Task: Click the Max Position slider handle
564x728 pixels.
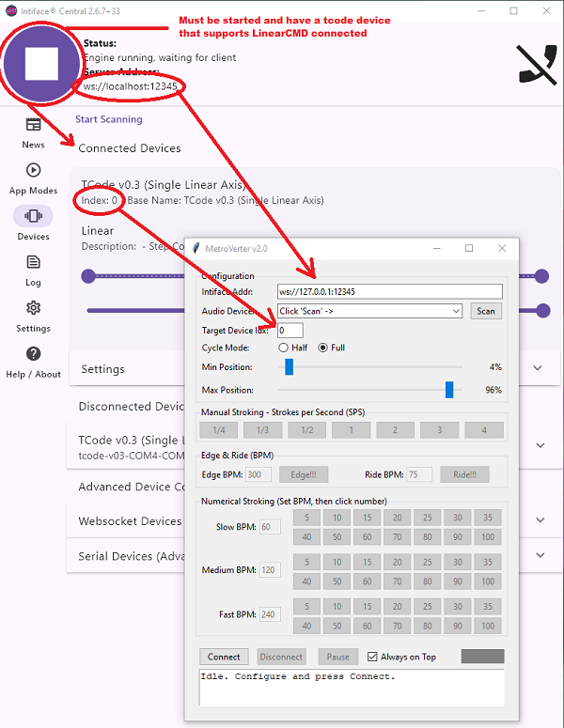Action: [449, 390]
